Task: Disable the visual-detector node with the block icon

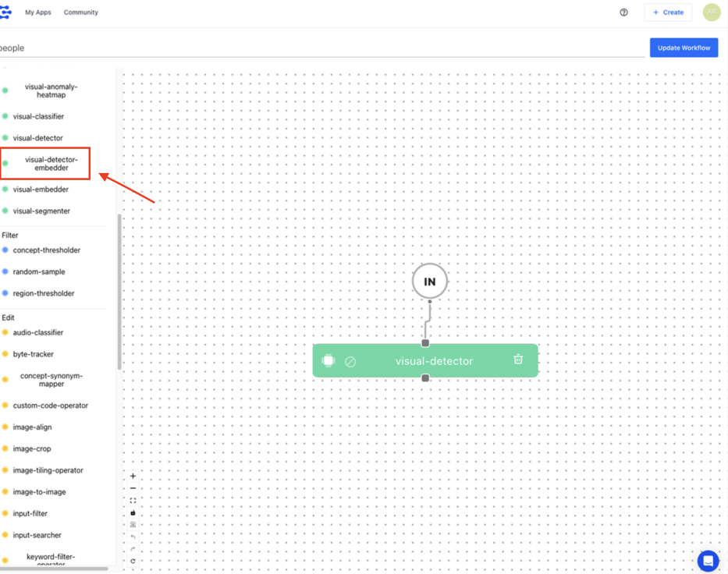Action: tap(350, 360)
